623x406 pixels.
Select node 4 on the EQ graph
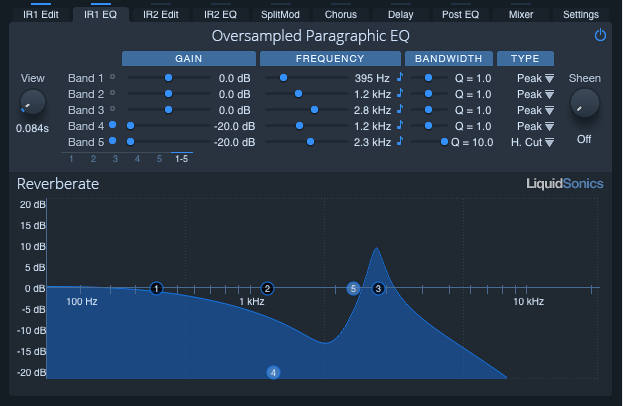273,373
